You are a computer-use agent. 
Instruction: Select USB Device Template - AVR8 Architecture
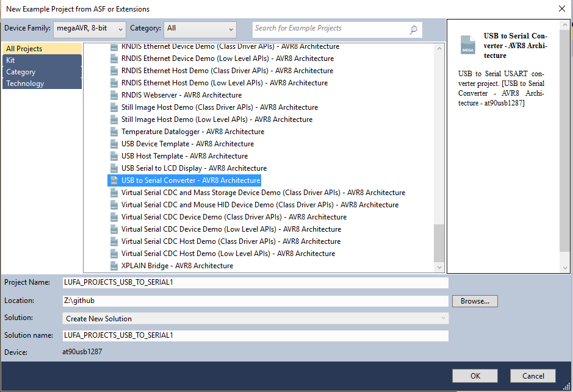pyautogui.click(x=187, y=144)
